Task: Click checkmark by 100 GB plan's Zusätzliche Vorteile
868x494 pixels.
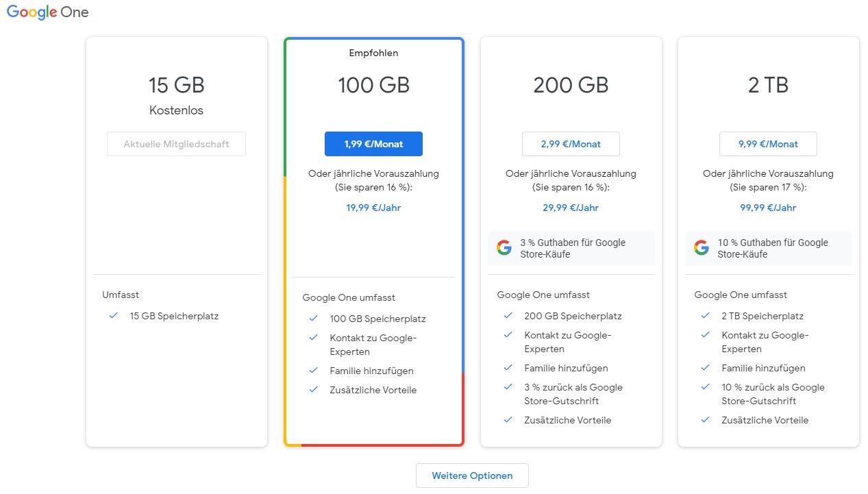Action: (314, 390)
